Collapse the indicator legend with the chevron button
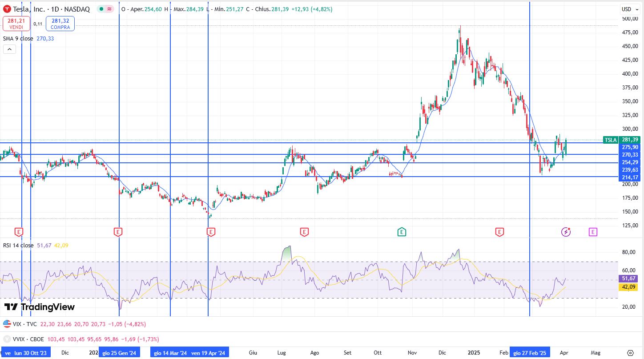644x359 pixels. (x=9, y=49)
